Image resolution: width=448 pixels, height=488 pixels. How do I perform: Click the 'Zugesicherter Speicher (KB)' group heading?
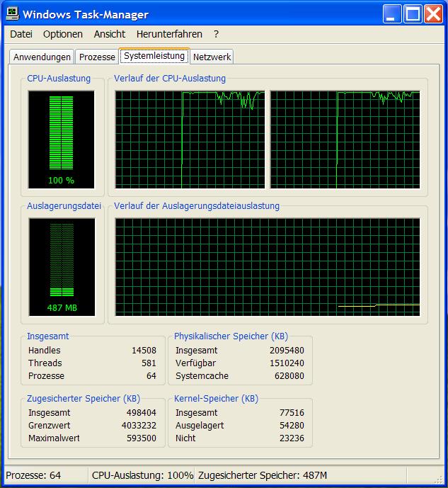point(84,399)
